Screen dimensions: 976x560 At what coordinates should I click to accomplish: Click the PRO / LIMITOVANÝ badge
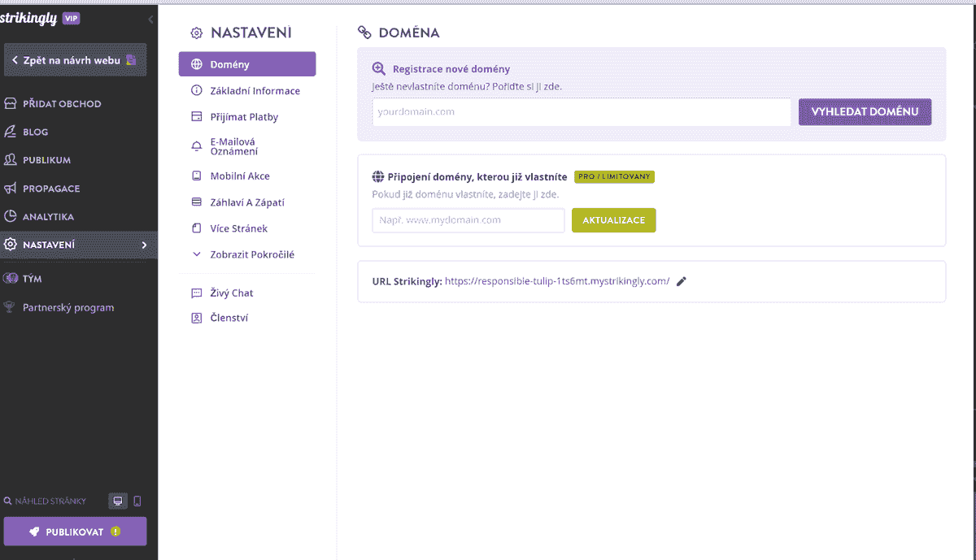pyautogui.click(x=614, y=176)
